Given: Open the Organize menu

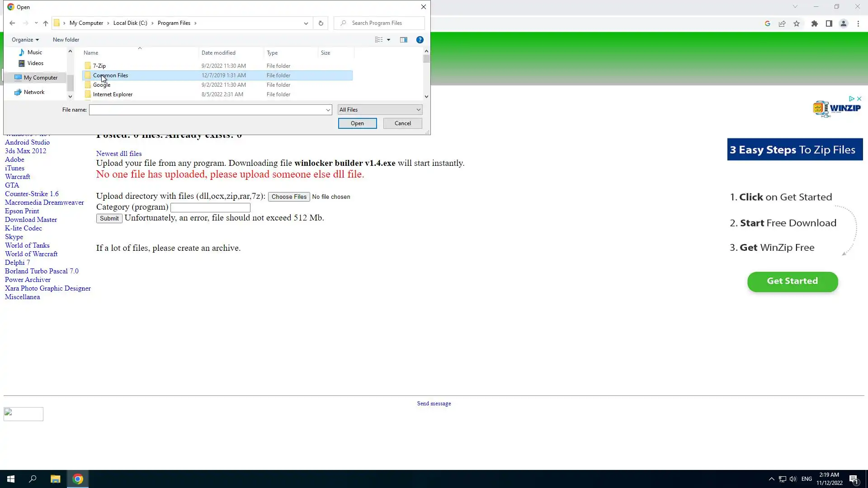Looking at the screenshot, I should [x=25, y=40].
